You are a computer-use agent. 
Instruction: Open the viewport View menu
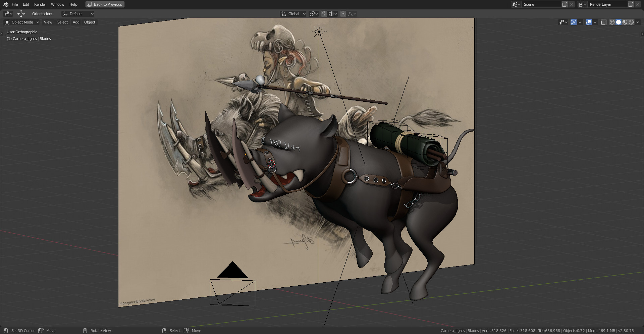point(48,22)
